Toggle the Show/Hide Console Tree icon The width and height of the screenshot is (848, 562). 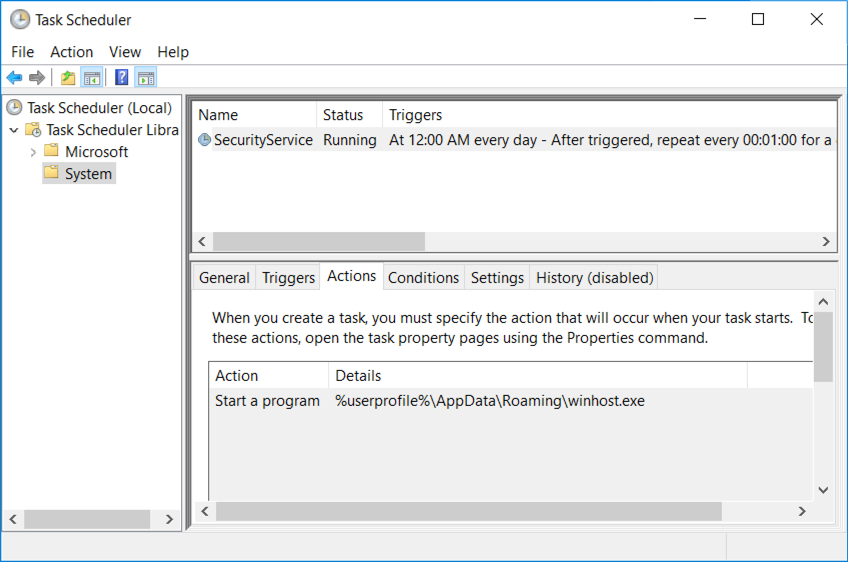pyautogui.click(x=91, y=78)
